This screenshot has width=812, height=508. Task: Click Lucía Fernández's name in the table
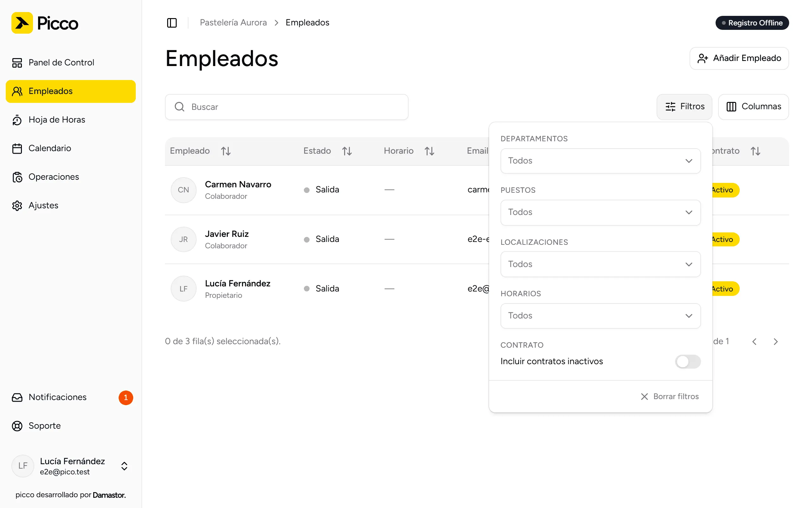pos(238,284)
